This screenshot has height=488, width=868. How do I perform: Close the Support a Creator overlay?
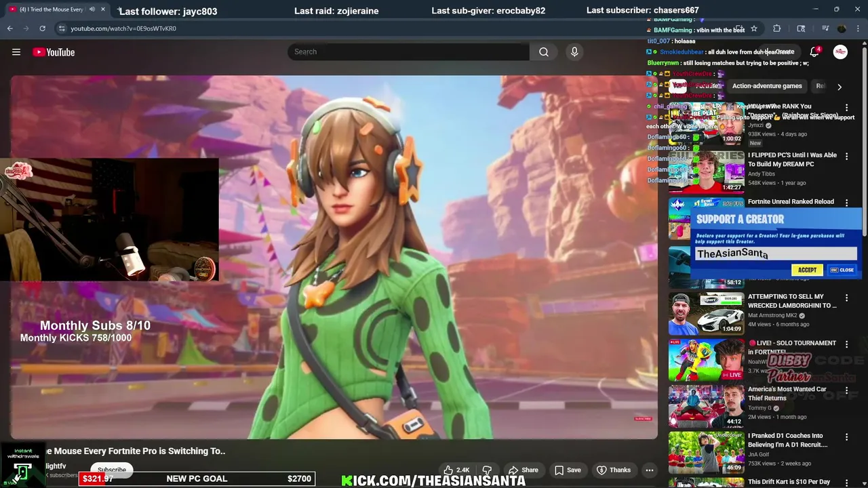[842, 270]
